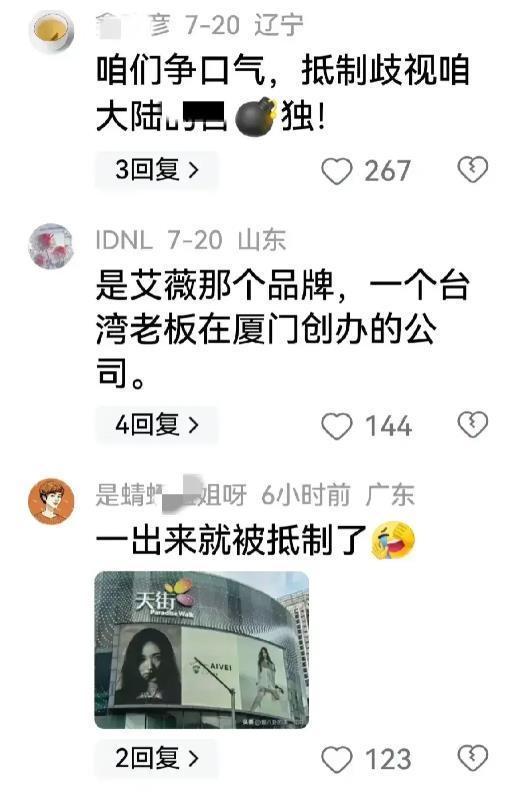Tap broken heart on IDNL's comment

(x=472, y=425)
